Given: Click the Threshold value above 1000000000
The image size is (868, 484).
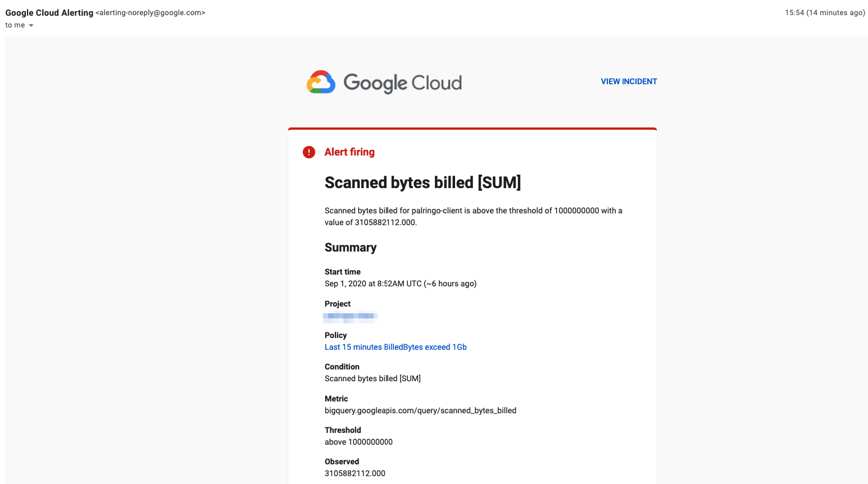Looking at the screenshot, I should tap(358, 442).
